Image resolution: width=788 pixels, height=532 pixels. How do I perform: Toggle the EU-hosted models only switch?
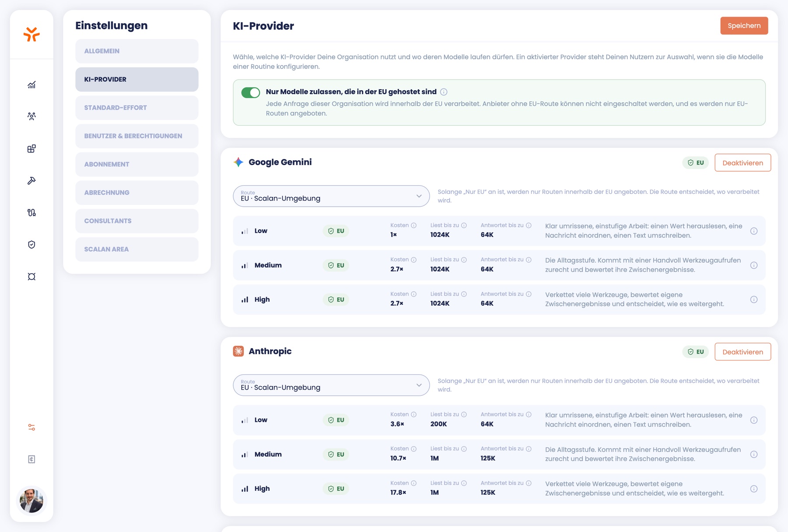[251, 92]
